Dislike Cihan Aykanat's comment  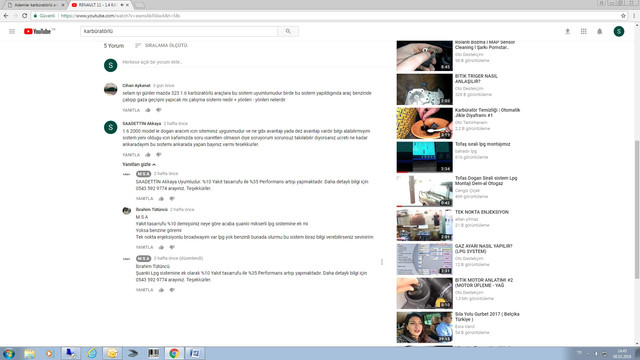coord(159,110)
